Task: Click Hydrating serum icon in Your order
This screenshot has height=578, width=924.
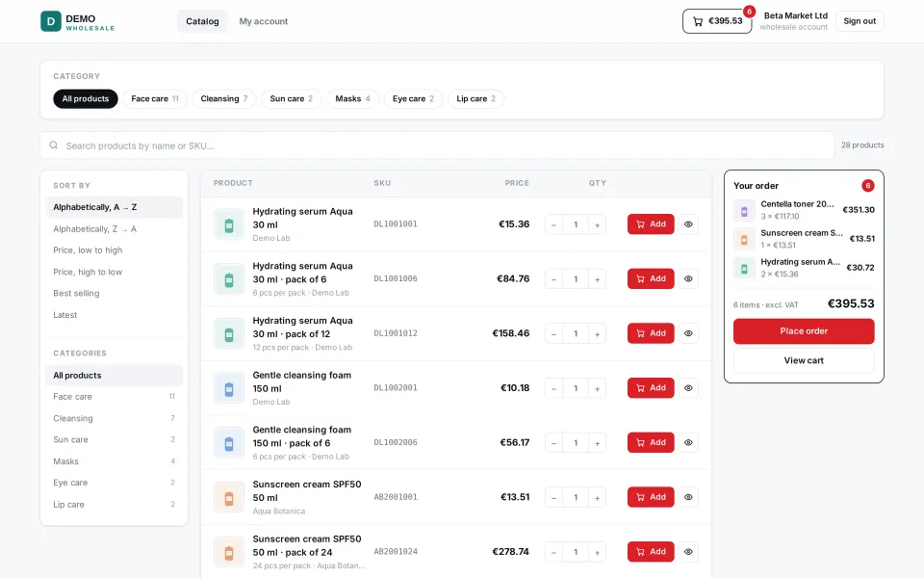Action: click(744, 268)
